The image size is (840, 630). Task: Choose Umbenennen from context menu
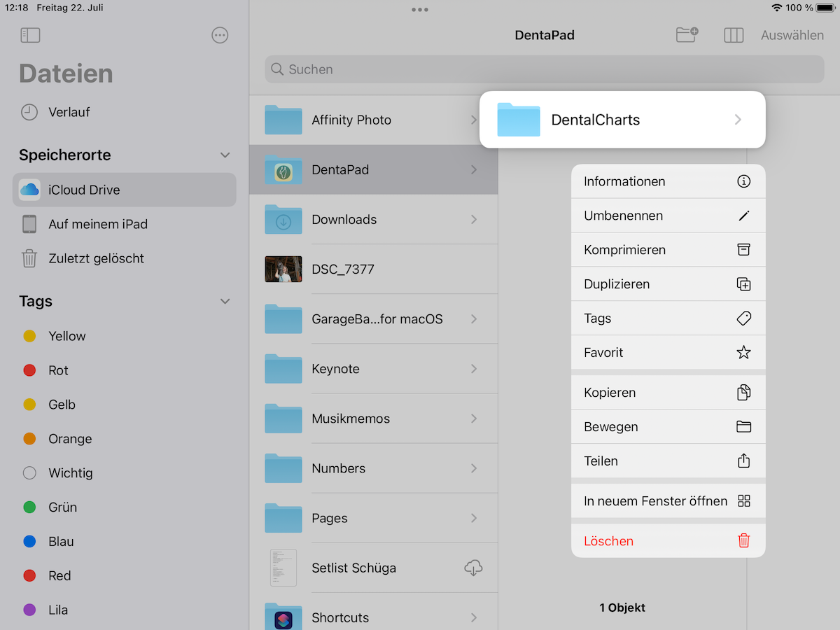click(x=668, y=216)
